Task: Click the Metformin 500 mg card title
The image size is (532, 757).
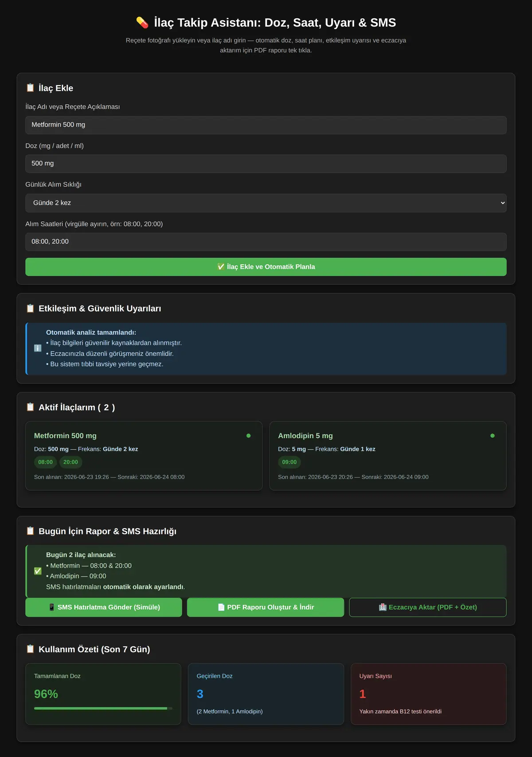Action: coord(65,435)
